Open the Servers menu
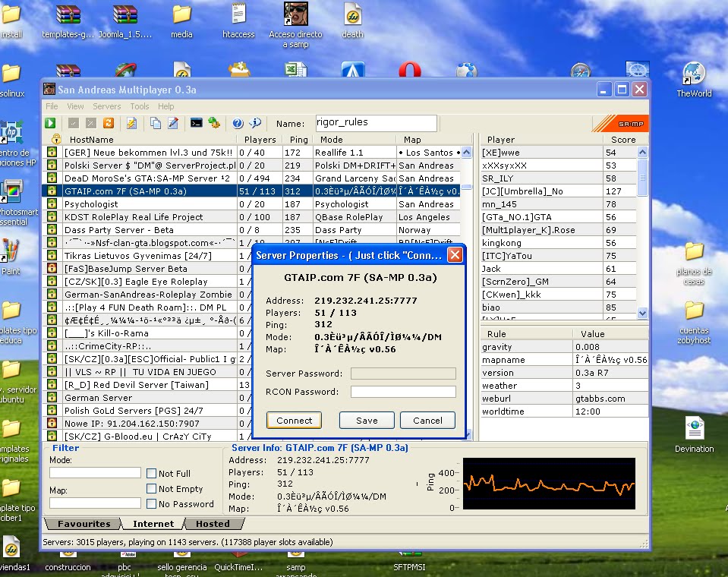The width and height of the screenshot is (728, 577). (107, 106)
